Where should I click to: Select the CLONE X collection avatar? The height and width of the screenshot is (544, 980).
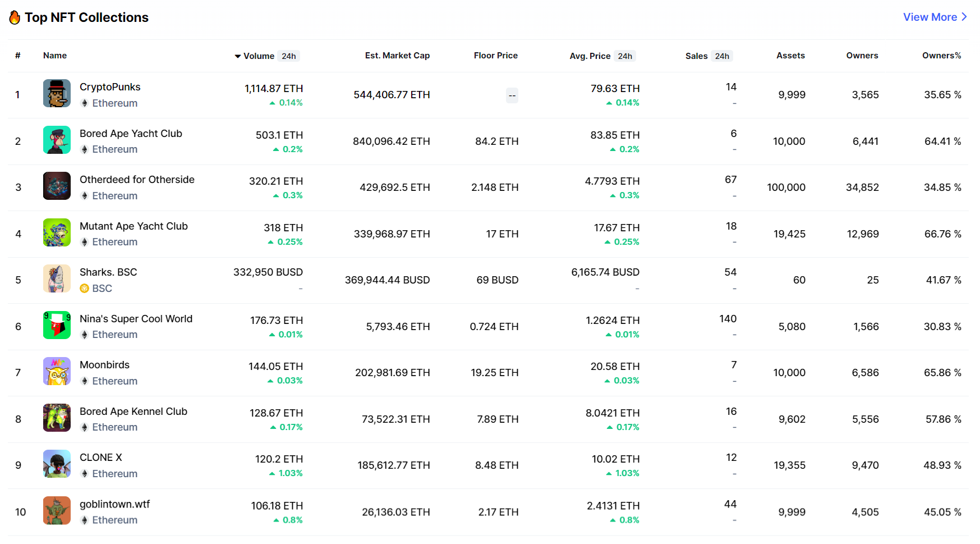coord(57,464)
